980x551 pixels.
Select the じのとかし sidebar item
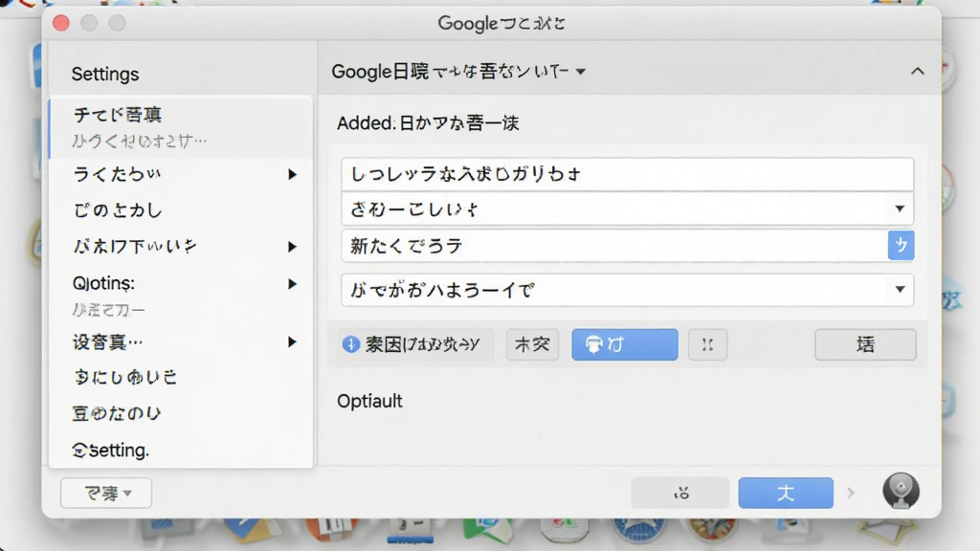(x=118, y=210)
